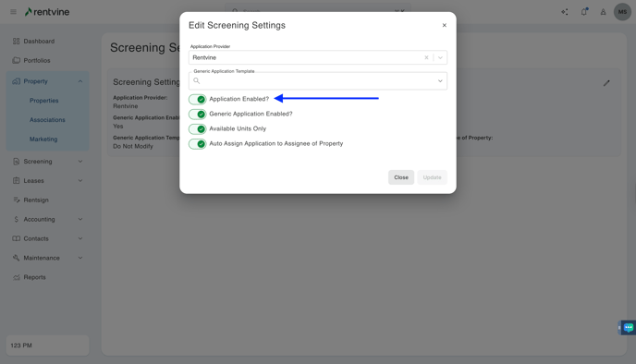Viewport: 636px width, 364px height.
Task: Select Properties under Property
Action: click(x=43, y=101)
